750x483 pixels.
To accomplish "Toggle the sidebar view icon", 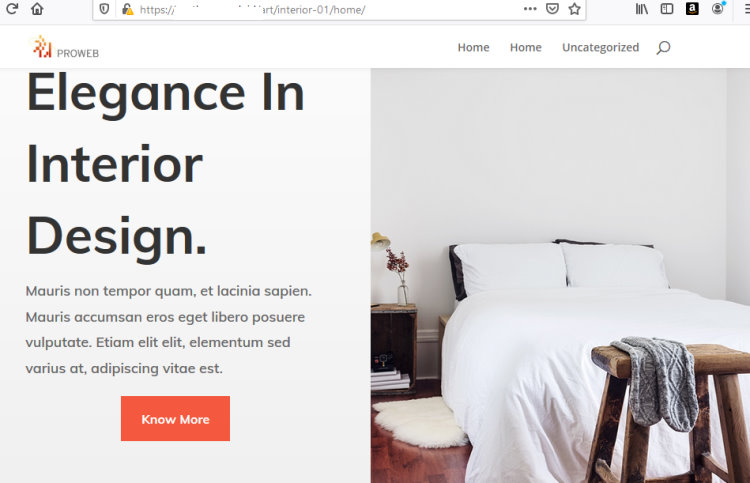I will tap(667, 9).
